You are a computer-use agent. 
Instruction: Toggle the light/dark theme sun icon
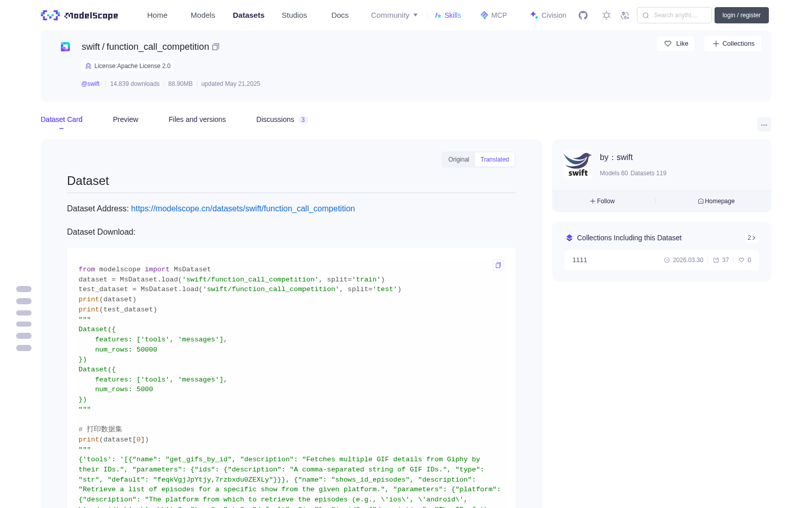(x=606, y=15)
